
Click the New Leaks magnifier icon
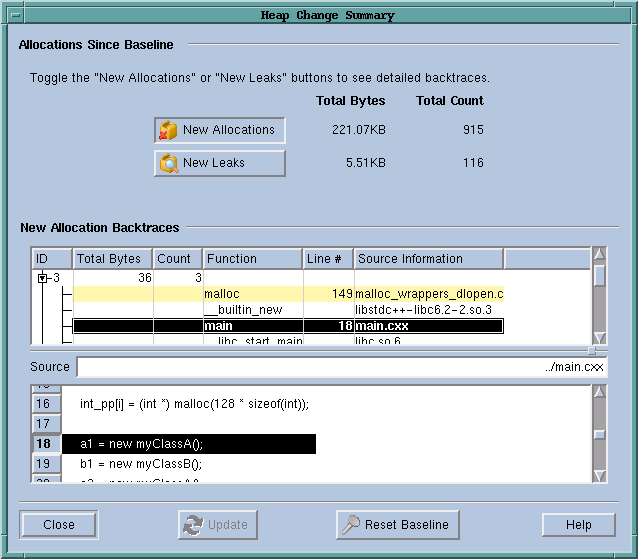click(x=169, y=163)
